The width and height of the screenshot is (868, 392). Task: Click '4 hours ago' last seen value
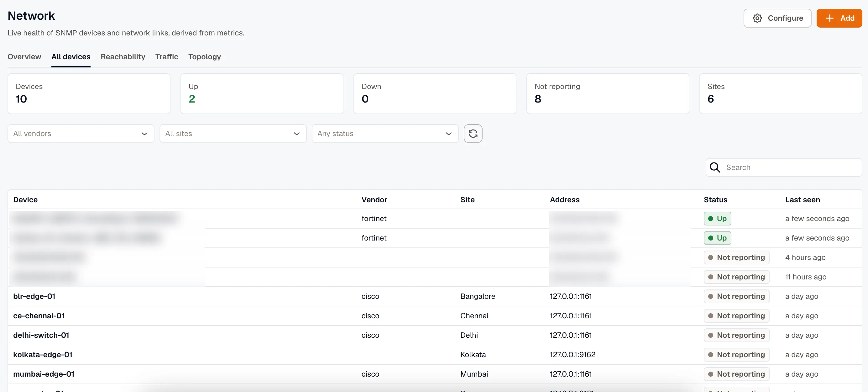805,257
